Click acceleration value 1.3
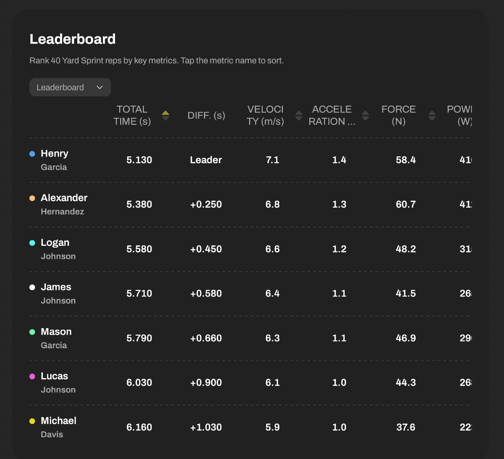Image resolution: width=504 pixels, height=459 pixels. click(339, 204)
